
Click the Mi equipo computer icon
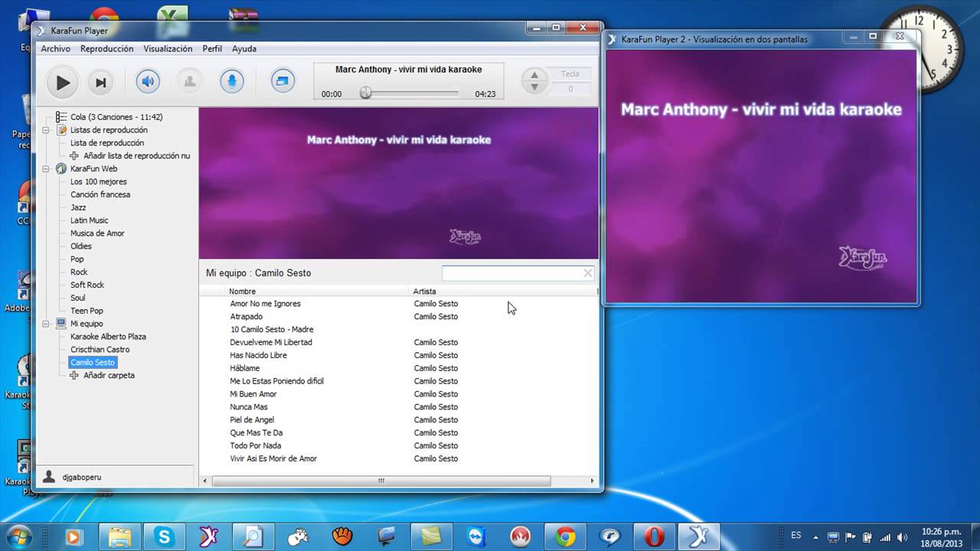click(61, 324)
